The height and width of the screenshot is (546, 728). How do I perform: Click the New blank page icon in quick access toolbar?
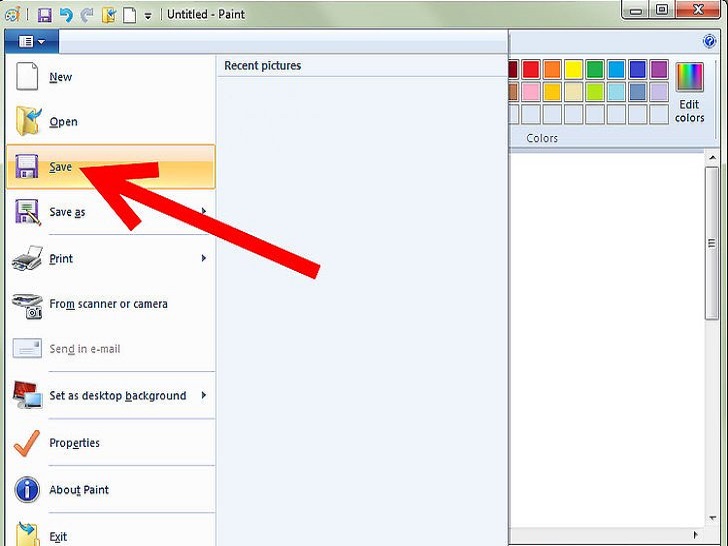[130, 15]
